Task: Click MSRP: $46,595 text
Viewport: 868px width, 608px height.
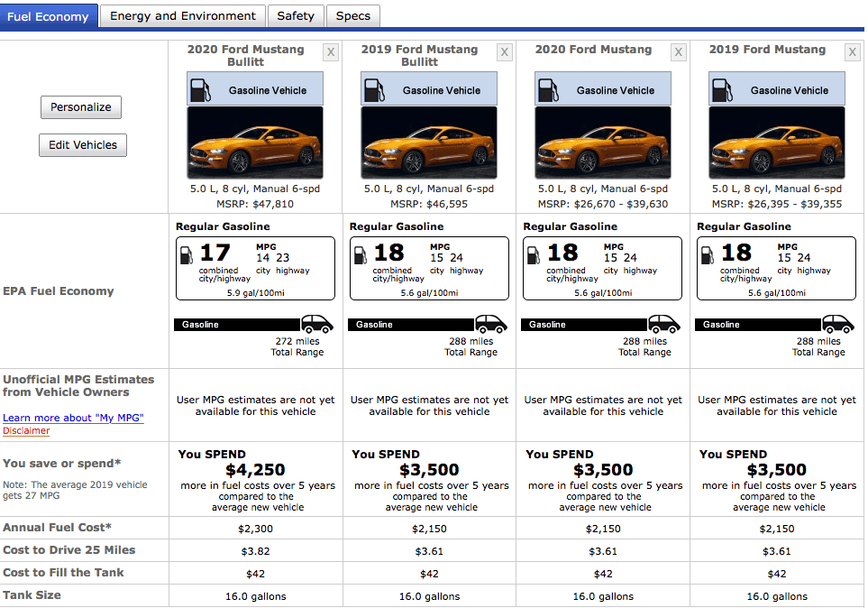Action: click(x=429, y=204)
